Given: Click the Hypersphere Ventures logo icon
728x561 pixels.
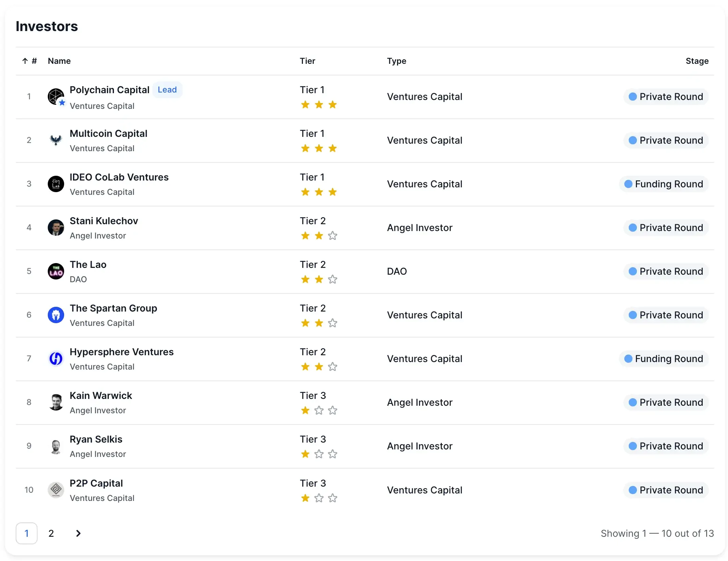Looking at the screenshot, I should pyautogui.click(x=56, y=359).
